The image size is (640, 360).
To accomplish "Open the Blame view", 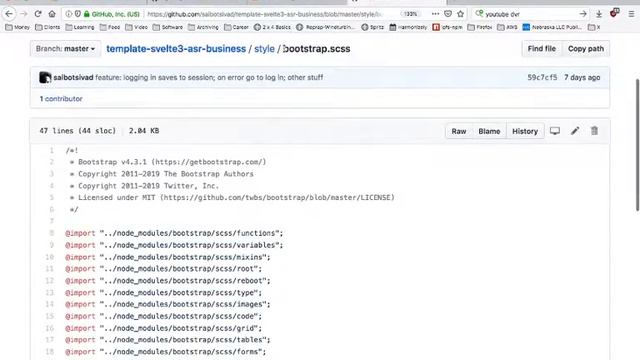I will coord(489,131).
